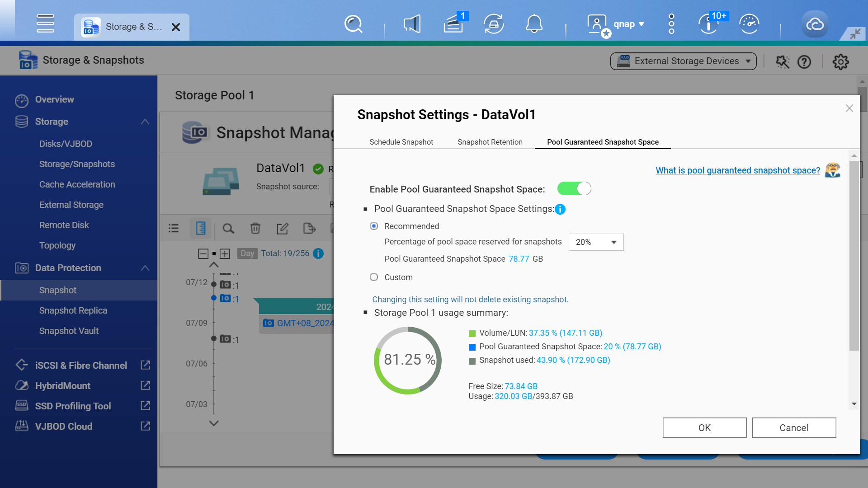
Task: Close the Snapshot Settings dialog
Action: click(x=849, y=108)
